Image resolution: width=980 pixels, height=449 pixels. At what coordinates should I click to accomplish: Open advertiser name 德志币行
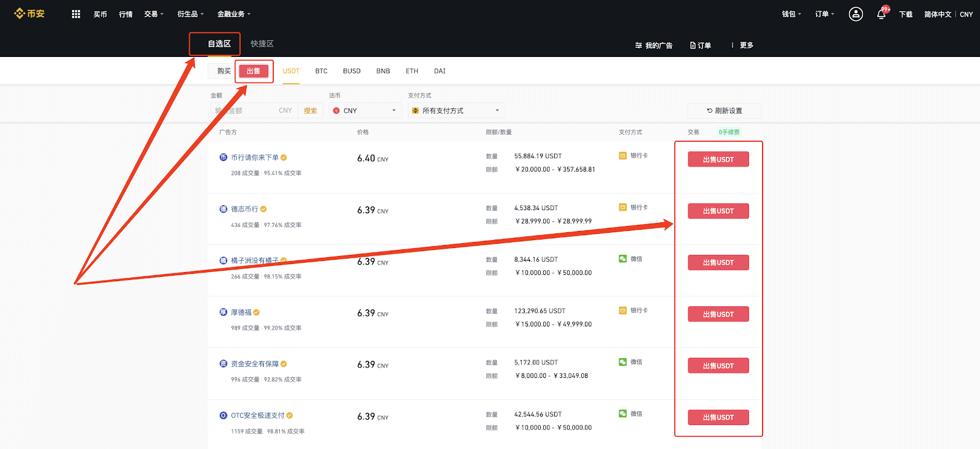[244, 209]
